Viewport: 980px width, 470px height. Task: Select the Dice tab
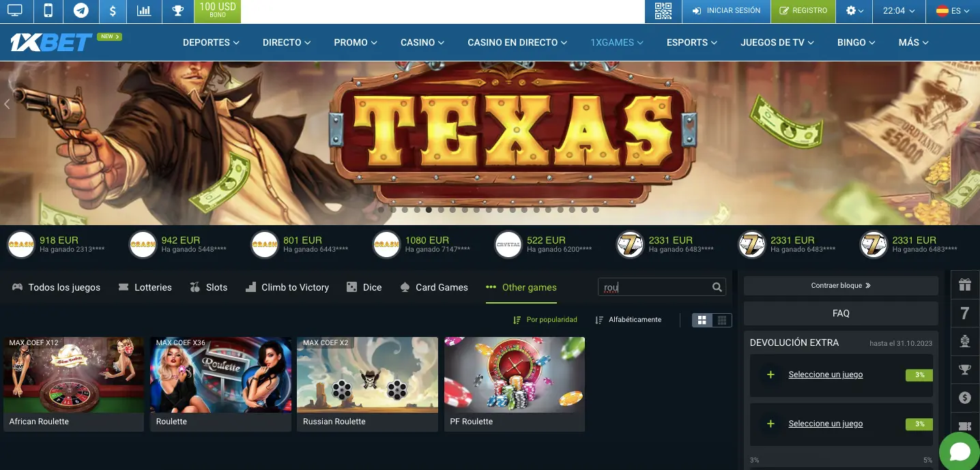[x=364, y=287]
